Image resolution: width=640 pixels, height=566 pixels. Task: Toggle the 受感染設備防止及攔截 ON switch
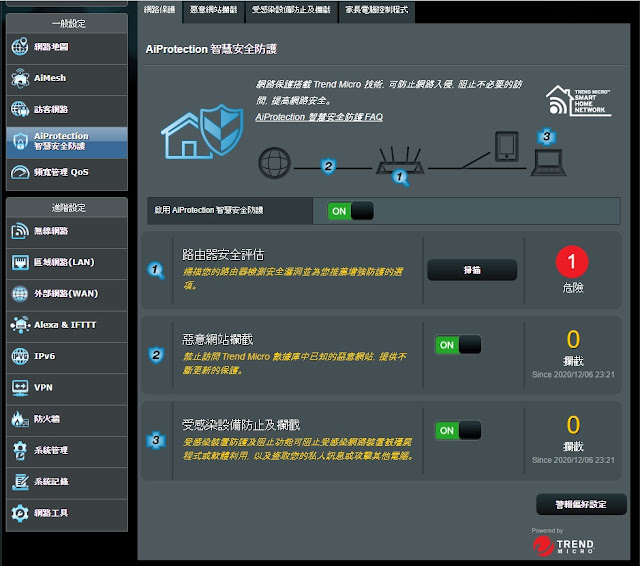point(458,430)
